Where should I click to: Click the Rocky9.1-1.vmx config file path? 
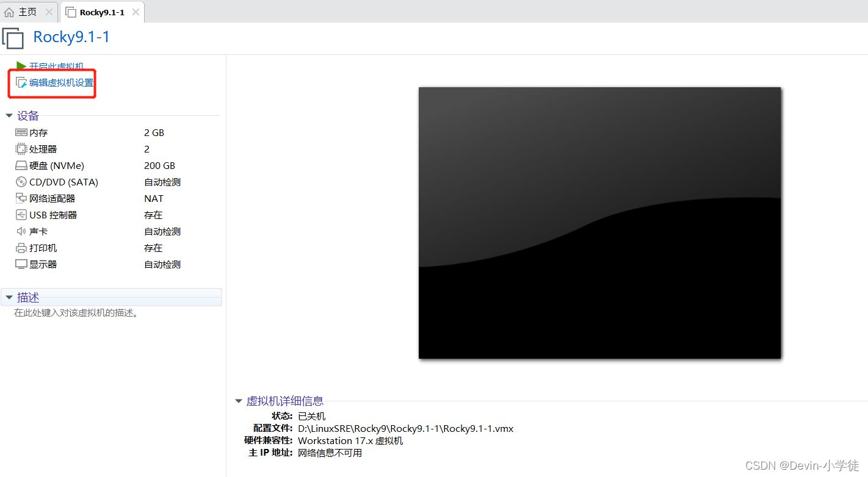(406, 428)
